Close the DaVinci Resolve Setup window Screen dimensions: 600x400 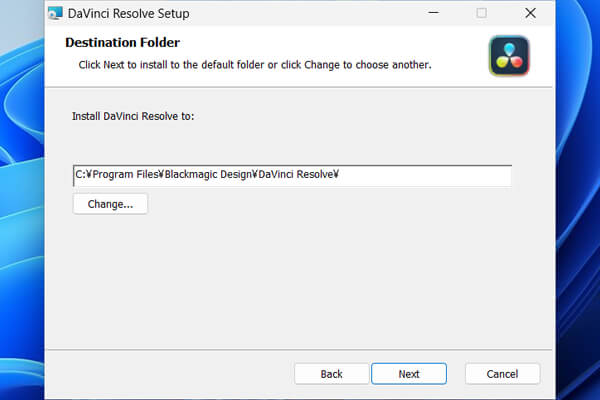click(x=530, y=13)
